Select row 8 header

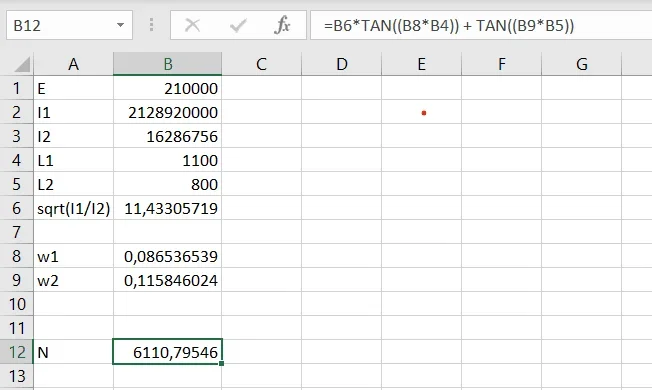pyautogui.click(x=17, y=256)
